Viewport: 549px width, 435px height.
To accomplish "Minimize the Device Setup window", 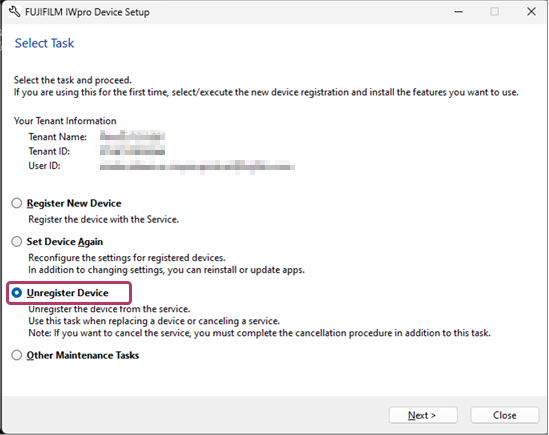I will click(459, 12).
